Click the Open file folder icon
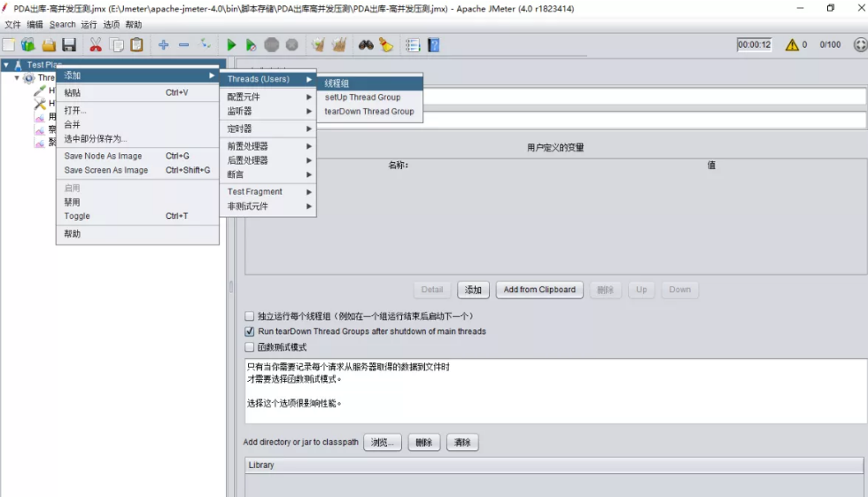 pos(49,45)
